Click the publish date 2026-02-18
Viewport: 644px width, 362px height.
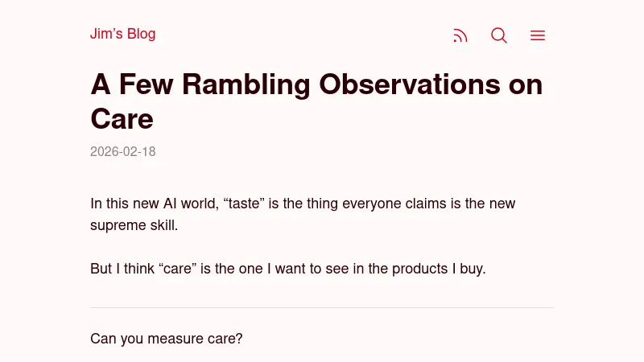pyautogui.click(x=122, y=151)
